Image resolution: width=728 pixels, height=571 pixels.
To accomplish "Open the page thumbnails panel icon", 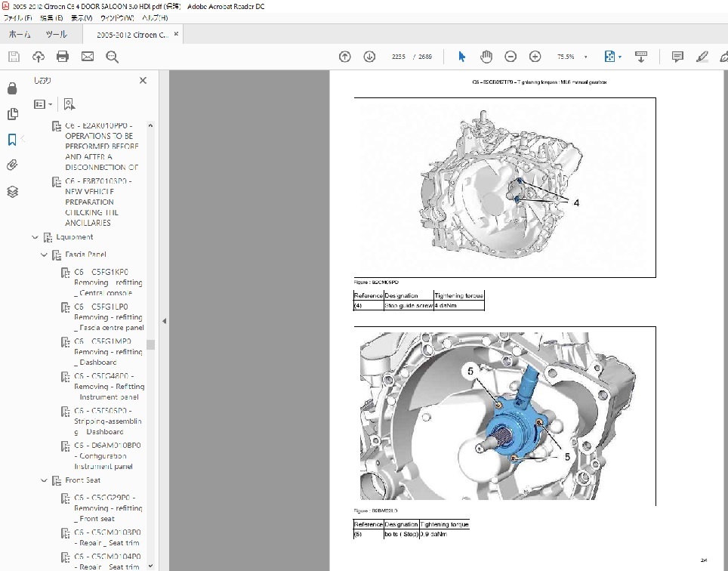I will tap(13, 114).
